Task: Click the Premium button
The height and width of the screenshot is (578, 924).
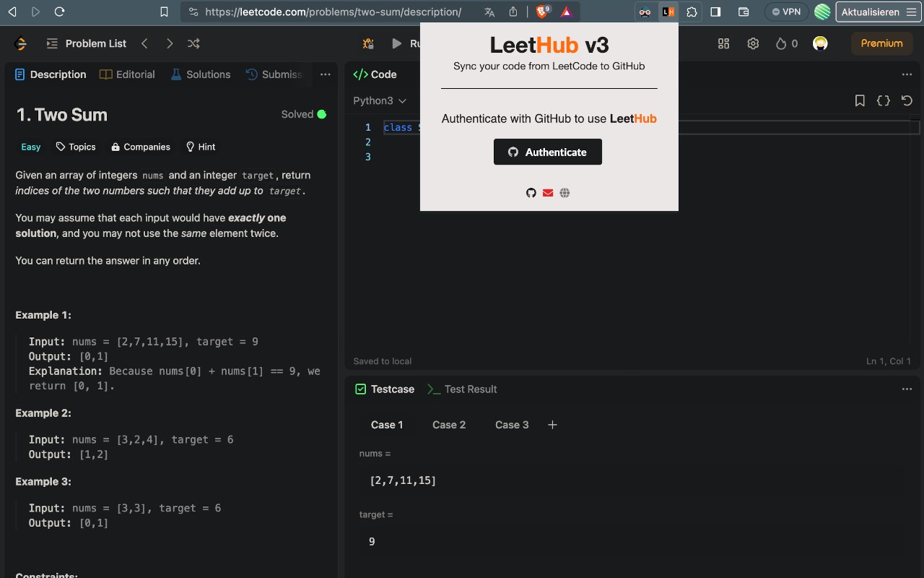Action: (881, 43)
